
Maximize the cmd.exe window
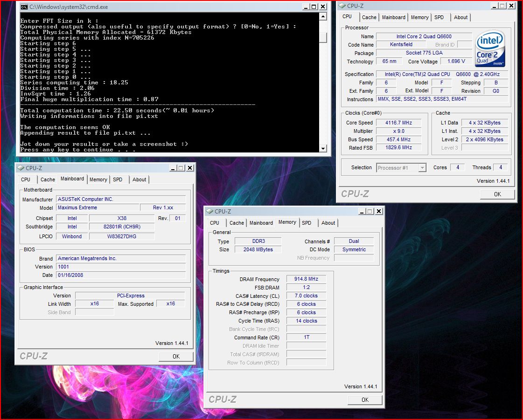pos(314,7)
